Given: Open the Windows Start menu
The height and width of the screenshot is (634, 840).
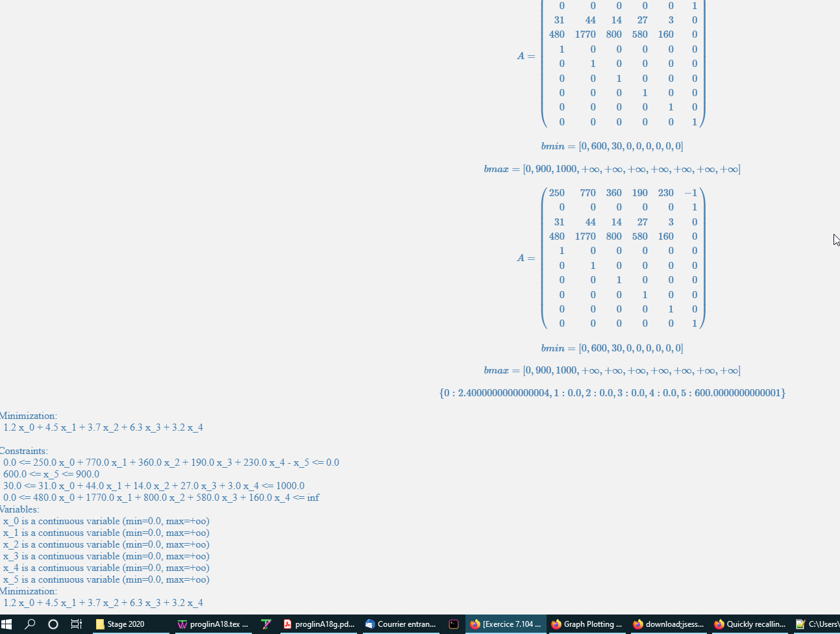Looking at the screenshot, I should (6, 624).
